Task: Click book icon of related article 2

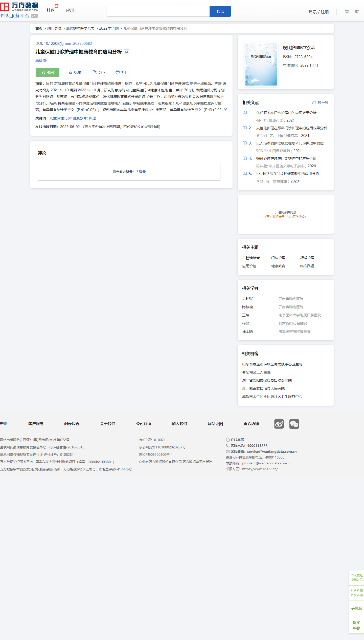Action: [x=245, y=128]
